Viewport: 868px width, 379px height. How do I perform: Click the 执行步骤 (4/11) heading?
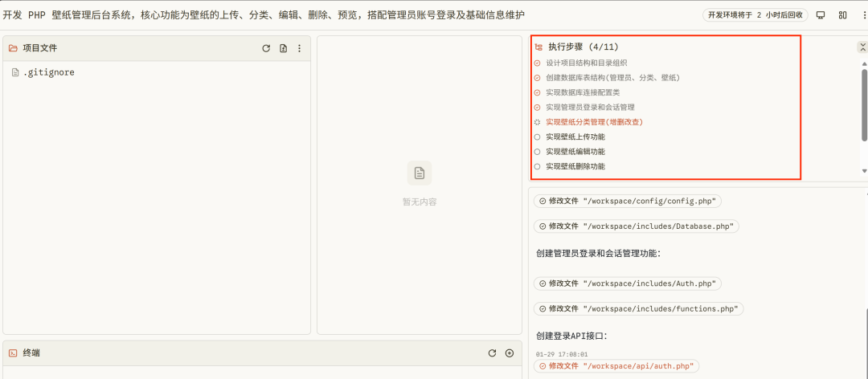(583, 47)
